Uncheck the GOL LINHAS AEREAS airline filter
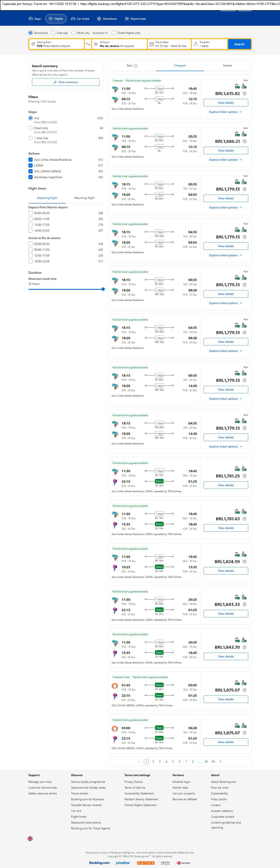 (x=31, y=171)
